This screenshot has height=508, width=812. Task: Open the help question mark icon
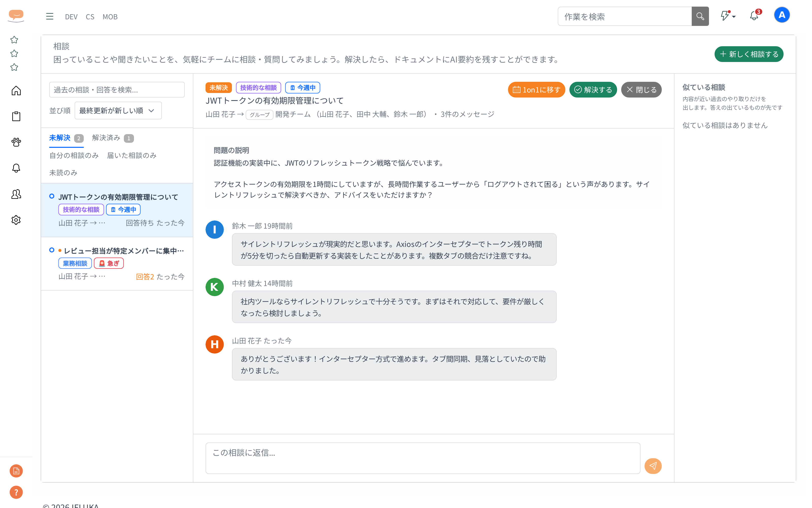pyautogui.click(x=16, y=493)
